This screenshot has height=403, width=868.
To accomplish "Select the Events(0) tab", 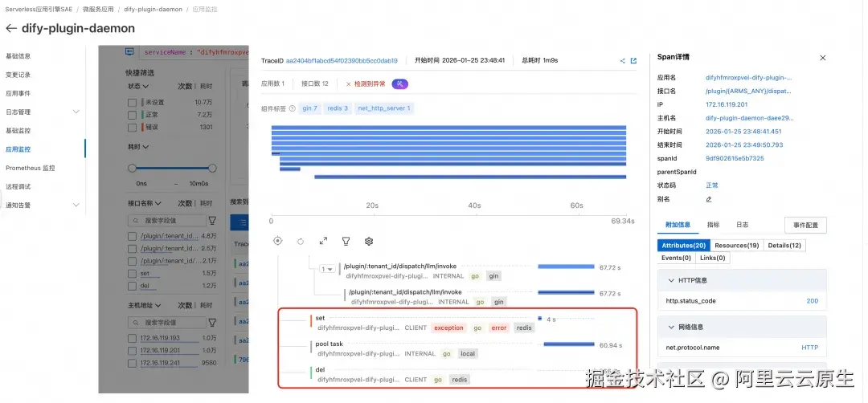I will click(676, 258).
